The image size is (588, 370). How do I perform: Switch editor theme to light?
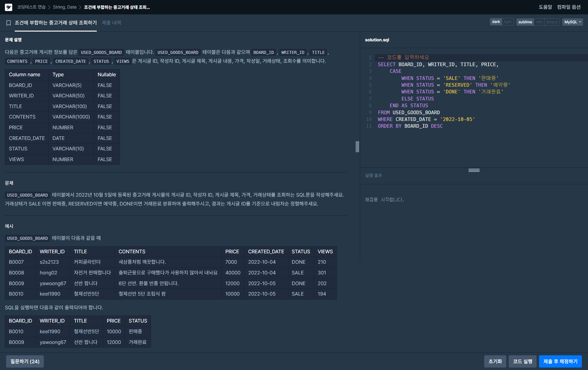[507, 22]
